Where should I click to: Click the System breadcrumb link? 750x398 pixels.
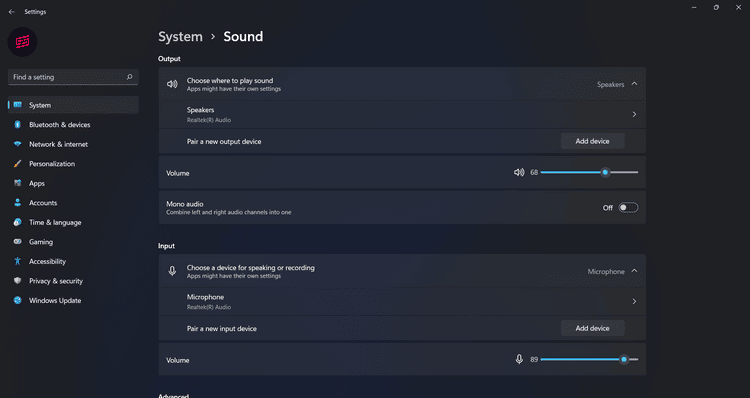coord(180,37)
